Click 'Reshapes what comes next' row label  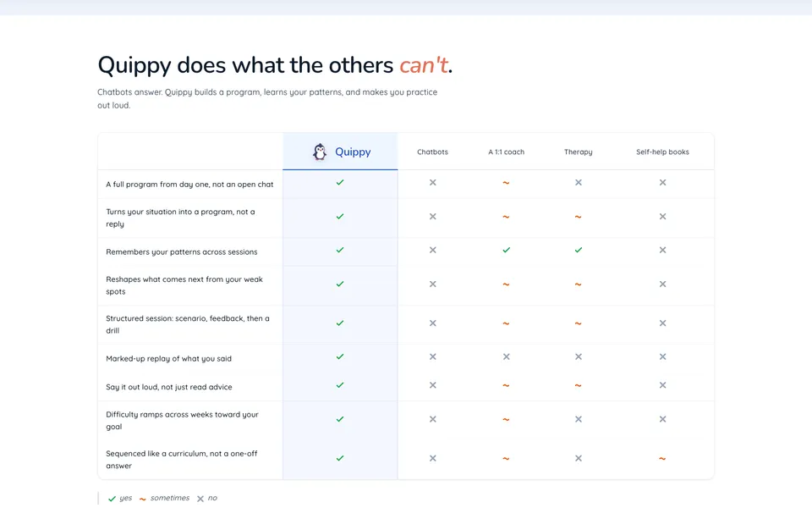(x=184, y=285)
